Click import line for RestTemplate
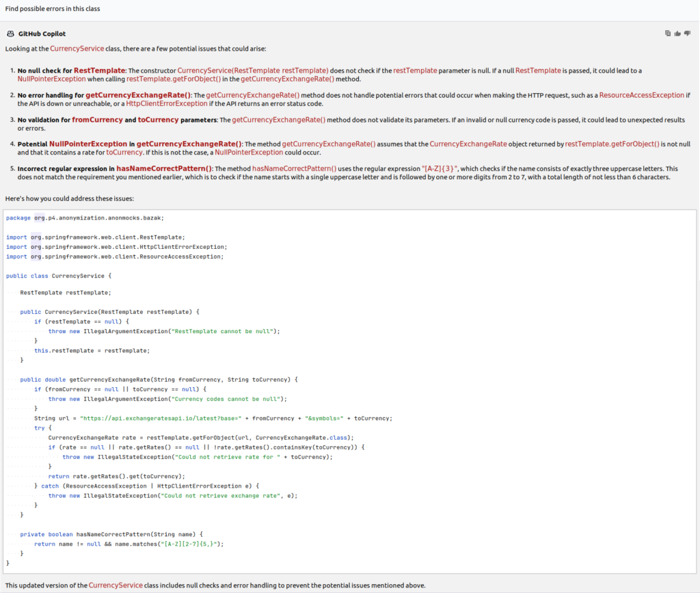 96,237
